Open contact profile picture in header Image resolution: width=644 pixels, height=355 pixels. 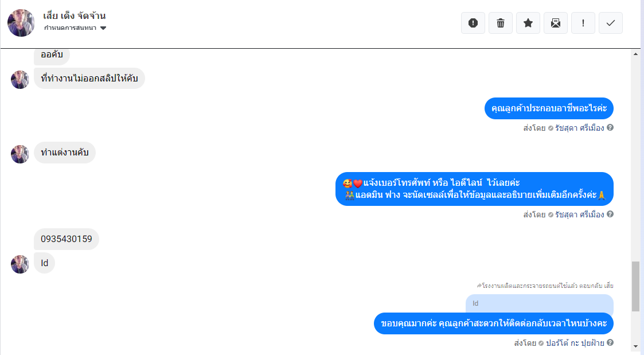pos(21,23)
